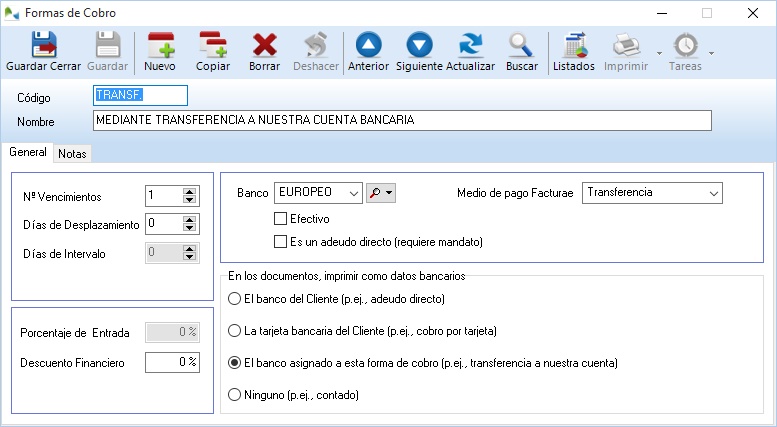
Task: Increase Días de Desplazamiento value
Action: 189,219
